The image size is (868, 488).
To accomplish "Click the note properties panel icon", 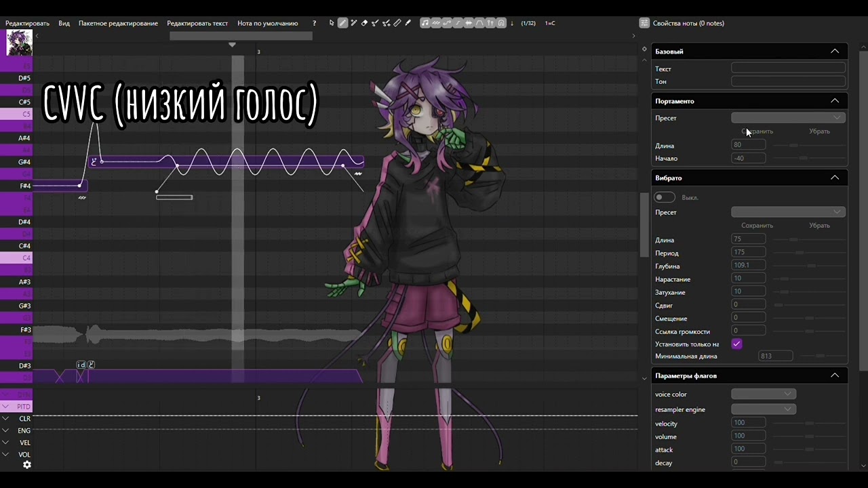I will coord(644,23).
